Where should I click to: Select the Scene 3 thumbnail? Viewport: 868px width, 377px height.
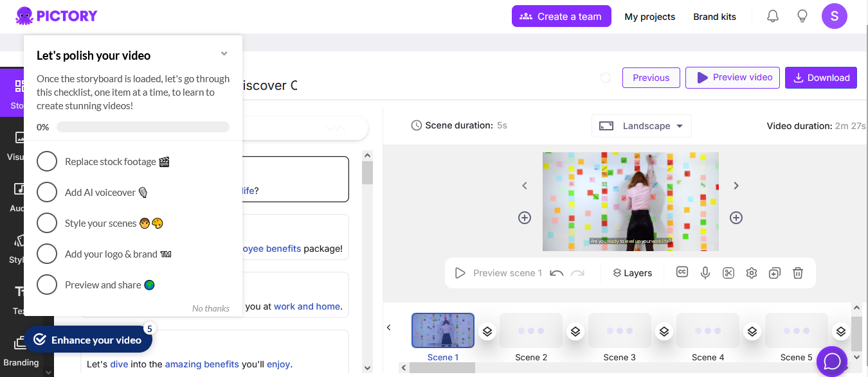(620, 330)
